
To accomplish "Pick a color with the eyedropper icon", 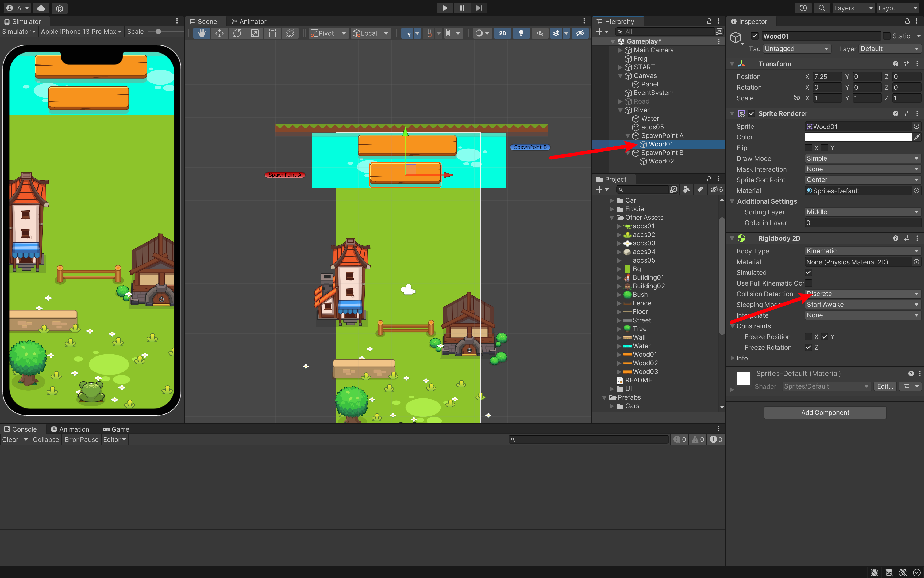I will click(917, 137).
